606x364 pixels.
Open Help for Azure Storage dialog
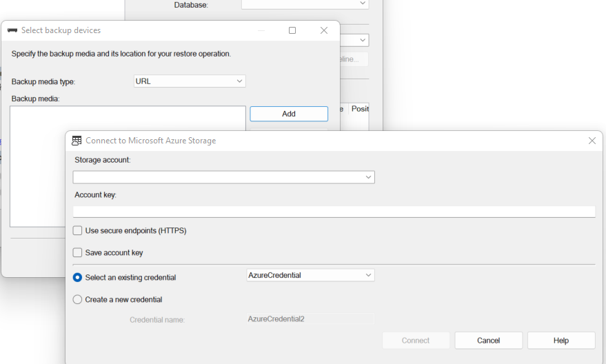(x=561, y=341)
